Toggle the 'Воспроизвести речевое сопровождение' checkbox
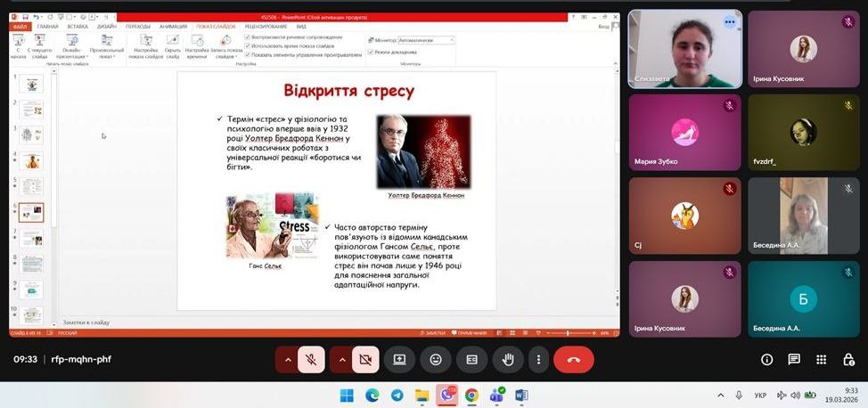 (247, 37)
